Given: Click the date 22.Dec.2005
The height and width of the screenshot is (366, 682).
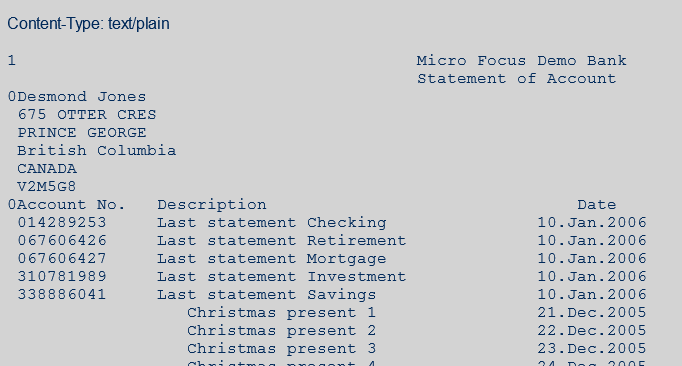Looking at the screenshot, I should [592, 331].
